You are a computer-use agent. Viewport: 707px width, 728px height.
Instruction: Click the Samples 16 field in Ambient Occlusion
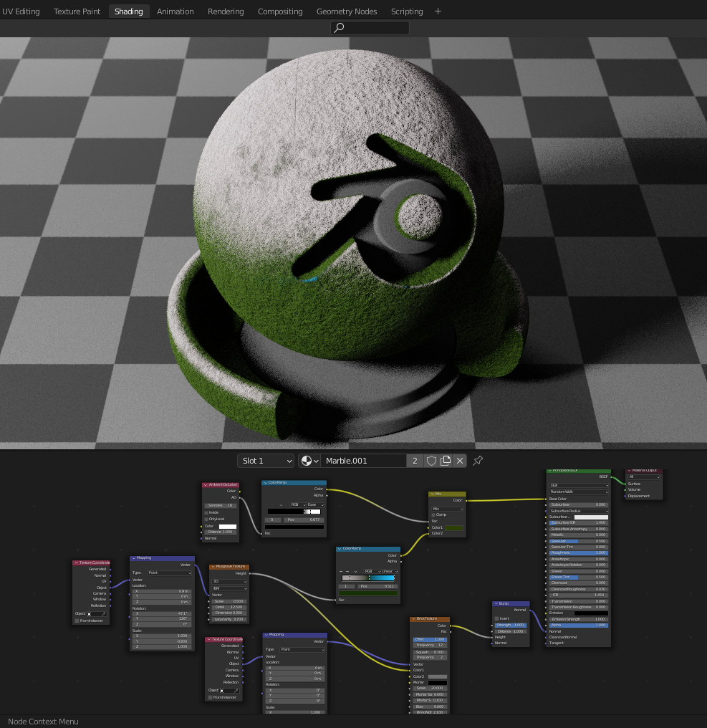pos(221,505)
